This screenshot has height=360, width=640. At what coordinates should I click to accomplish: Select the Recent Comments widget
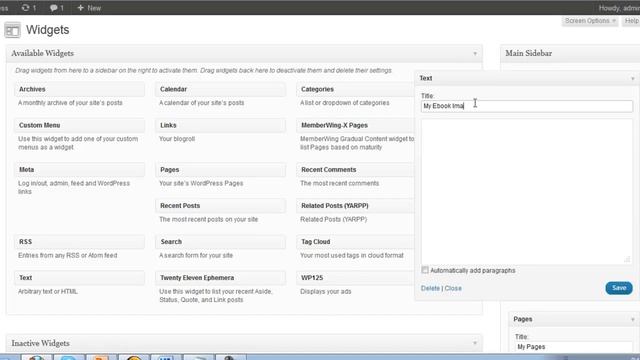coord(356,170)
